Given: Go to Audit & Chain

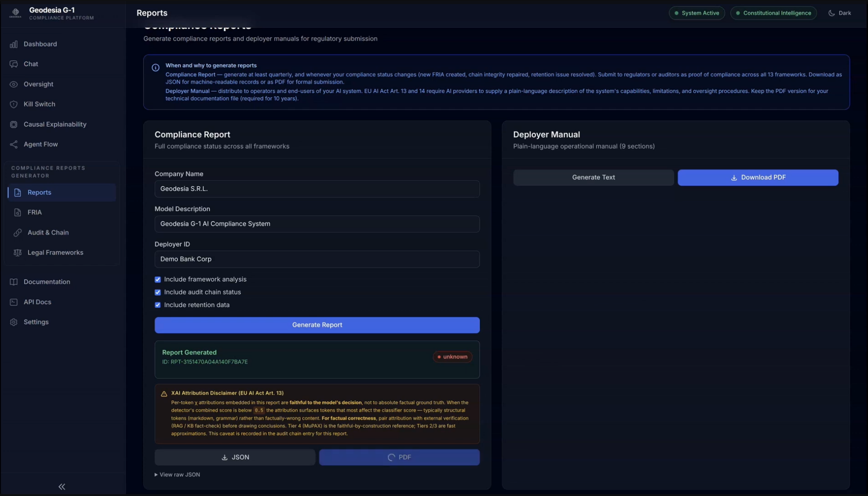Looking at the screenshot, I should [62, 233].
